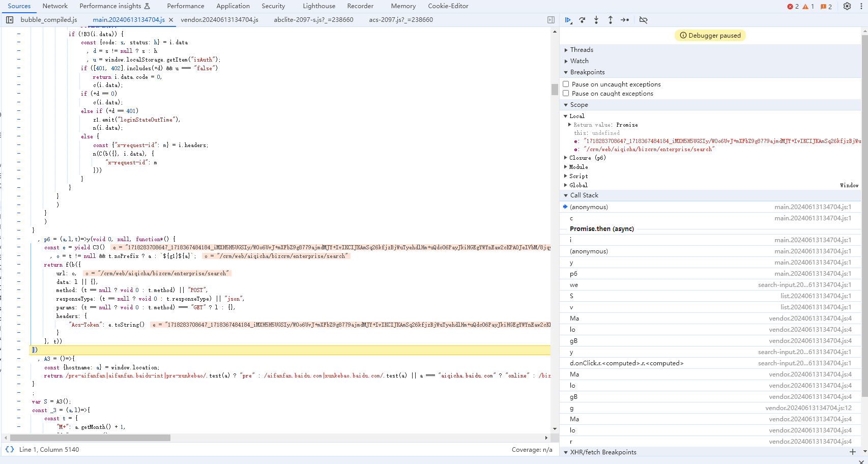The height and width of the screenshot is (464, 868).
Task: Open the Application panel tab
Action: click(x=233, y=6)
